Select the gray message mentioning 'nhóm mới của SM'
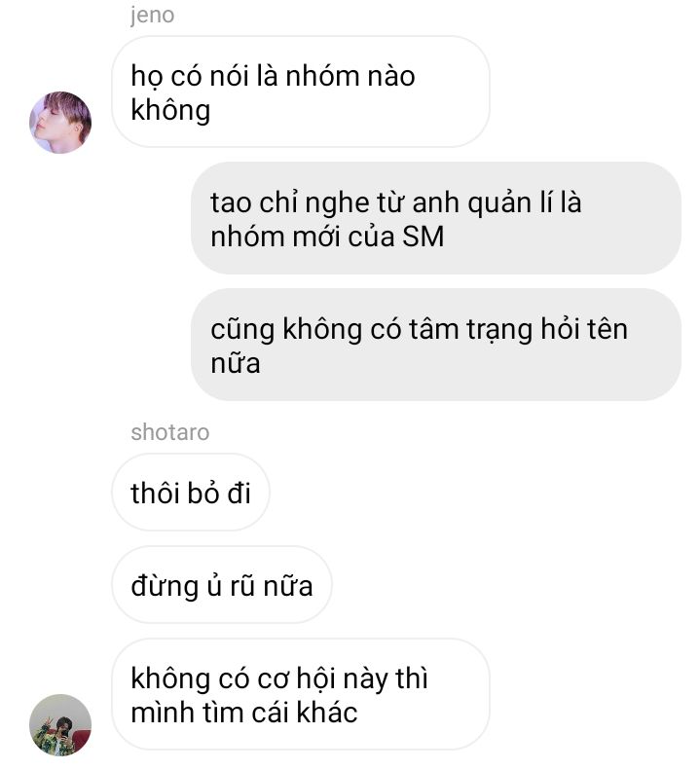 click(436, 218)
